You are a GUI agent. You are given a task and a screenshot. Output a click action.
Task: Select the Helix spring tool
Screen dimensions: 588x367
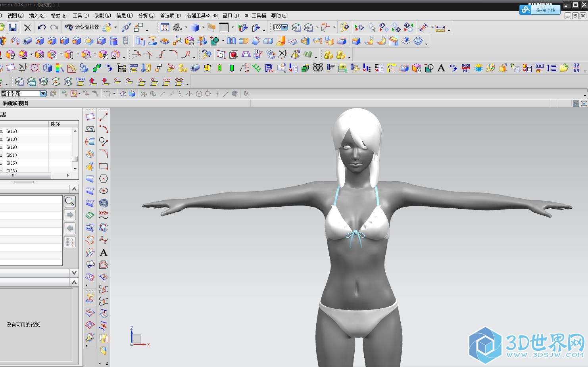pyautogui.click(x=104, y=203)
